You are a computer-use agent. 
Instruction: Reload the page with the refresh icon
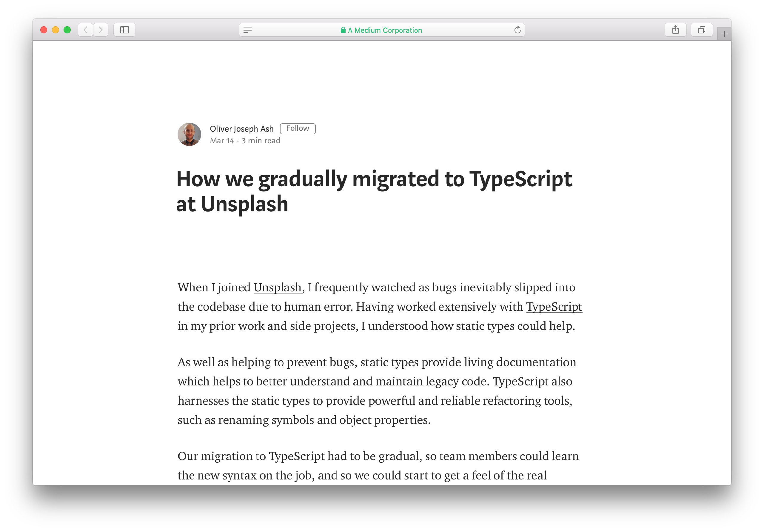517,30
